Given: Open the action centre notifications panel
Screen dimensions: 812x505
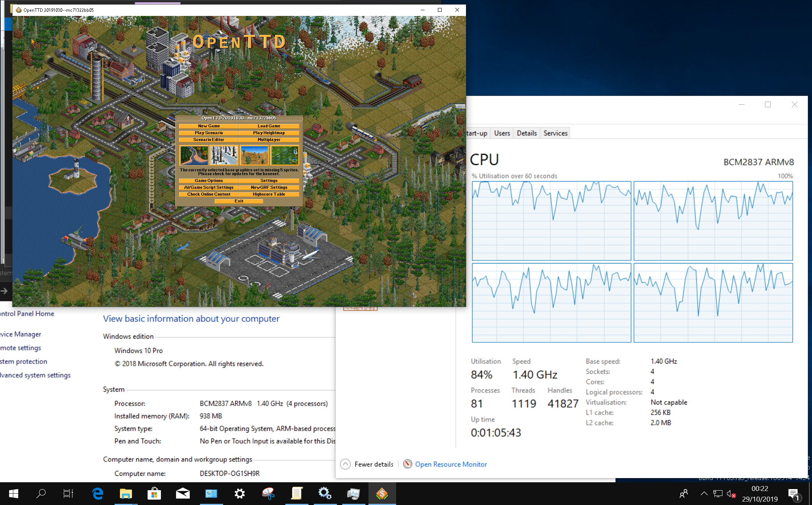Looking at the screenshot, I should click(793, 494).
